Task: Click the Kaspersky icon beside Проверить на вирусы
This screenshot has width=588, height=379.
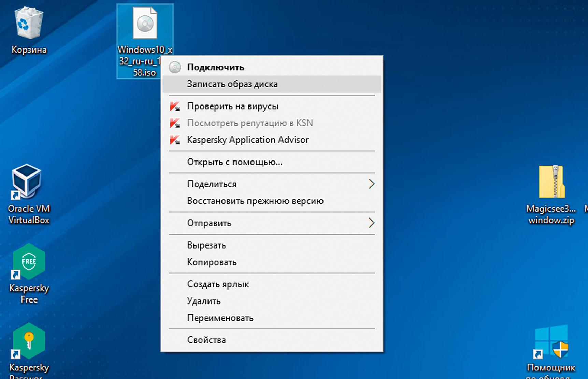Action: (175, 107)
